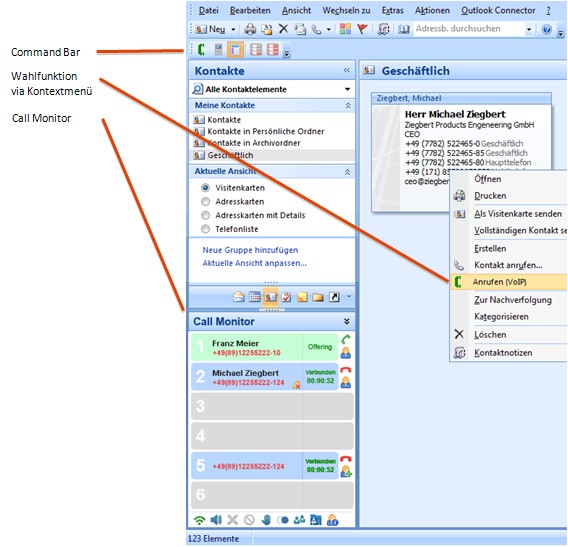Click the print icon in toolbar
This screenshot has height=547, width=568.
(x=250, y=29)
